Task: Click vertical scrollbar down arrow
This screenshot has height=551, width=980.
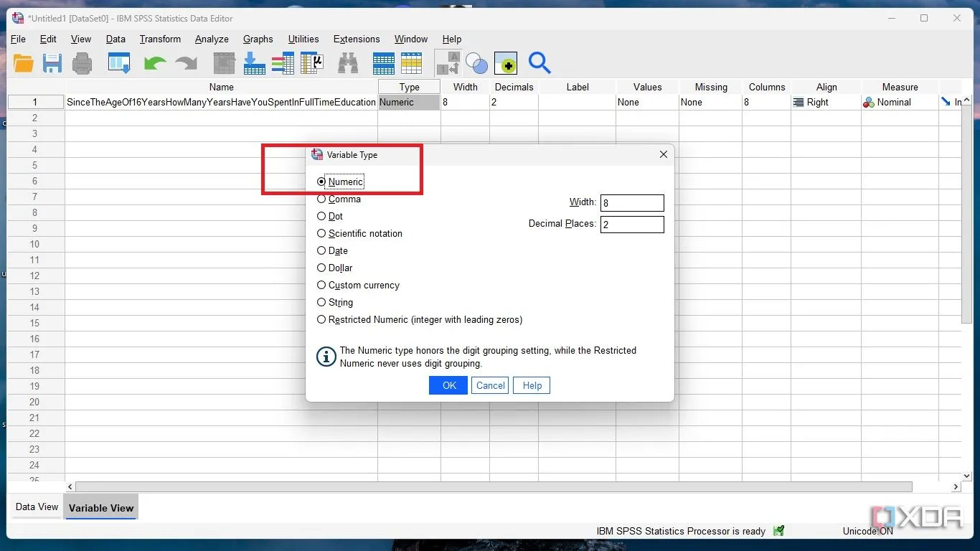Action: point(966,475)
